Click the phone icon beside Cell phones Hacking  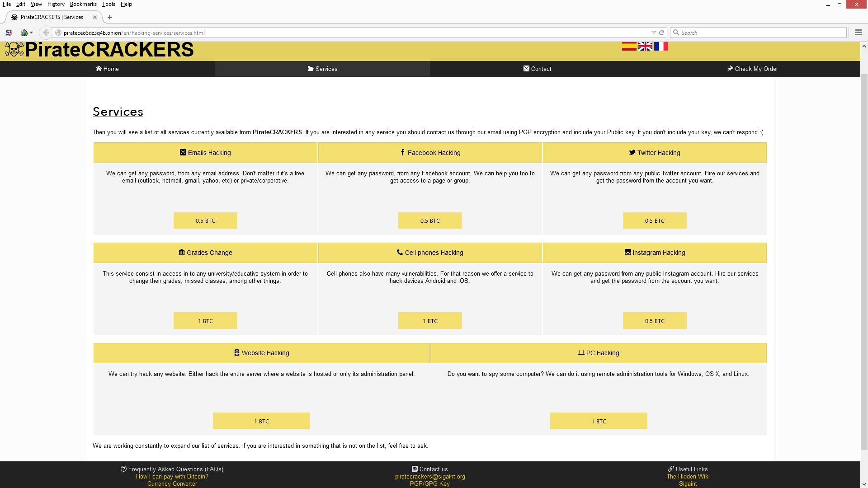(400, 252)
